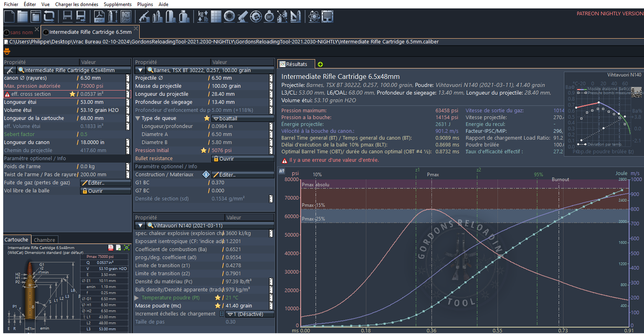Export to PDF from the main toolbar
This screenshot has height=334, width=644.
tap(99, 17)
